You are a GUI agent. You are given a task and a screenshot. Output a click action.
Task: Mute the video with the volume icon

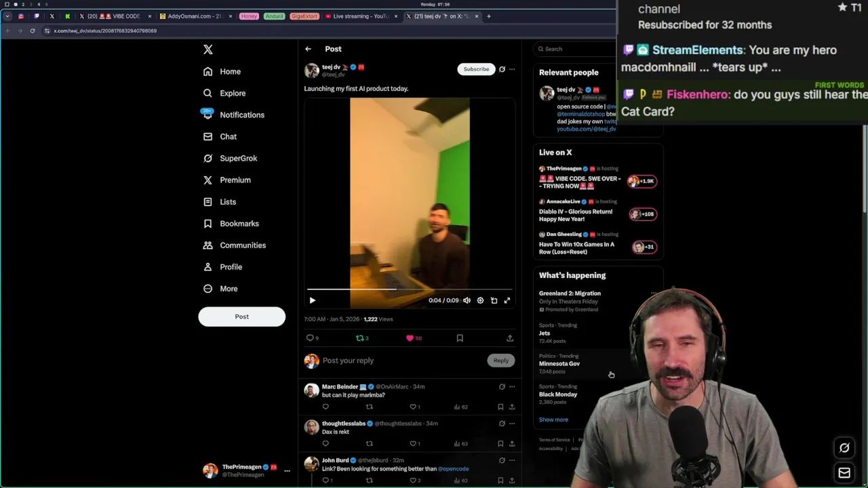(x=467, y=300)
